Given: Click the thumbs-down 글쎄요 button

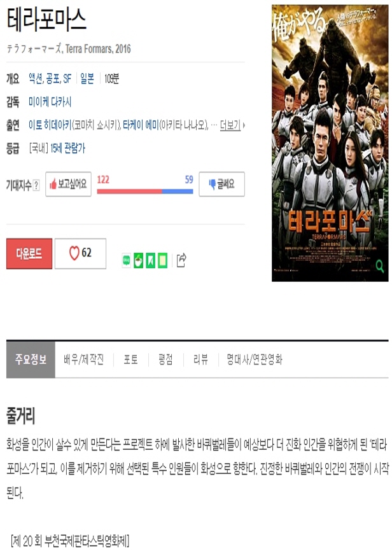Looking at the screenshot, I should [222, 184].
